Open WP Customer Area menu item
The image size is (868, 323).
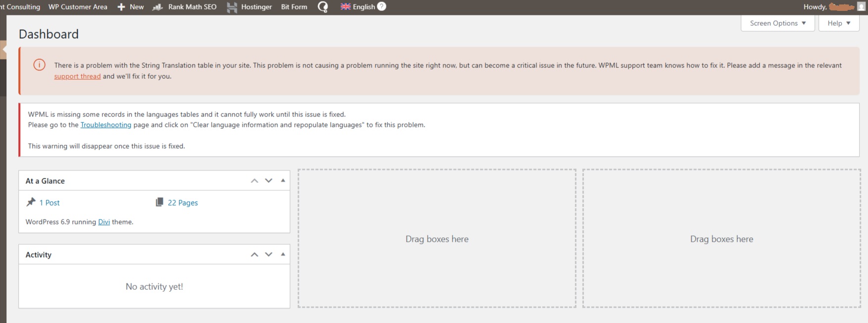pyautogui.click(x=78, y=7)
